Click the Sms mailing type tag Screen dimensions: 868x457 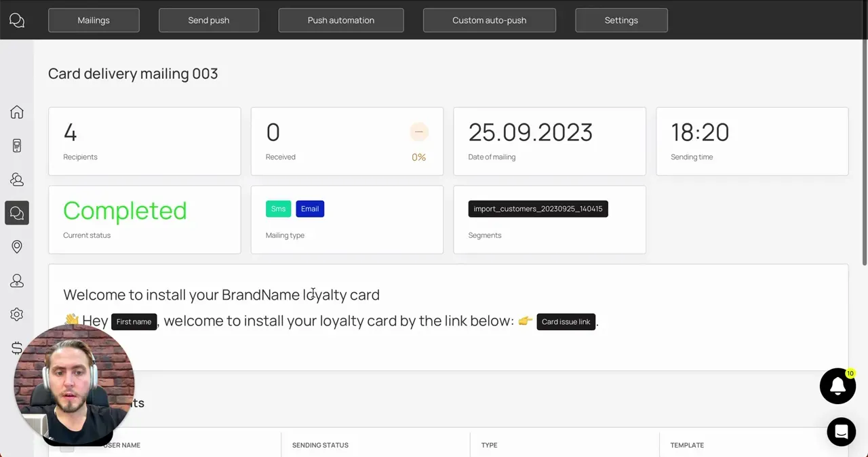(278, 209)
